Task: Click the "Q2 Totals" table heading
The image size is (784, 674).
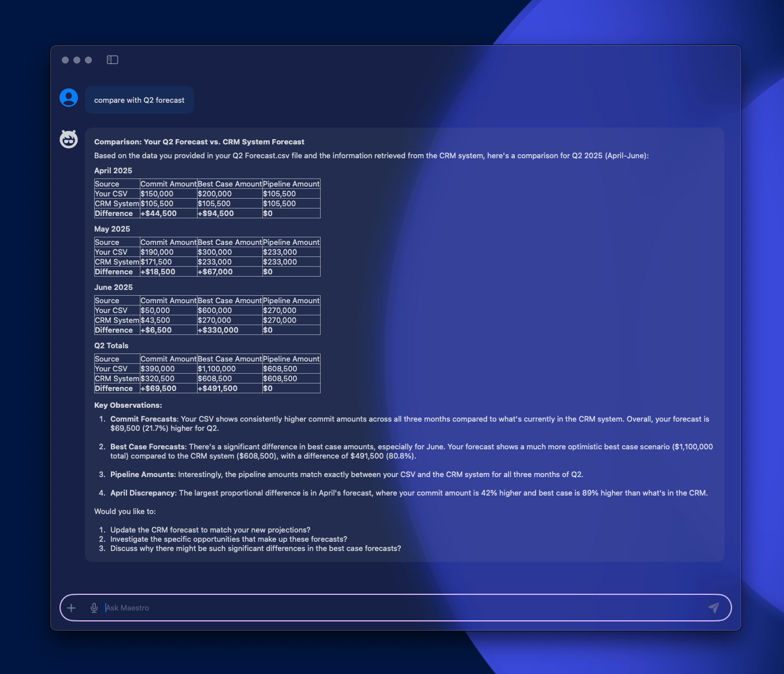Action: pyautogui.click(x=112, y=345)
